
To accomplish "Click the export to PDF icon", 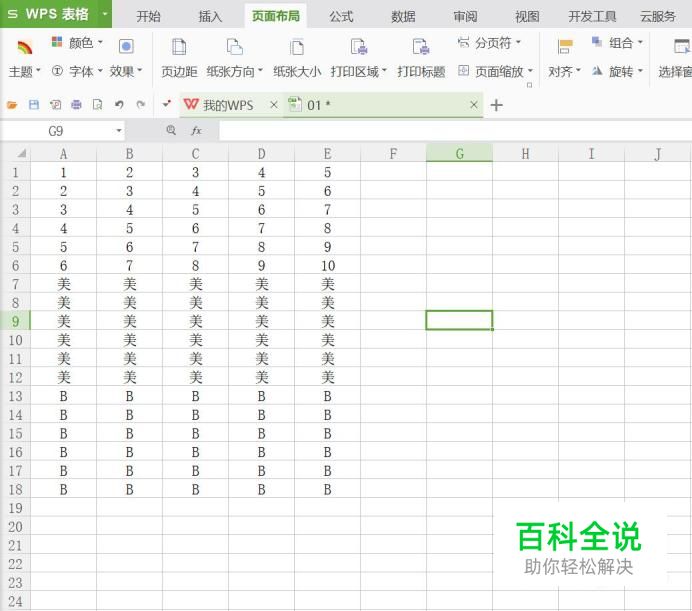I will (55, 105).
